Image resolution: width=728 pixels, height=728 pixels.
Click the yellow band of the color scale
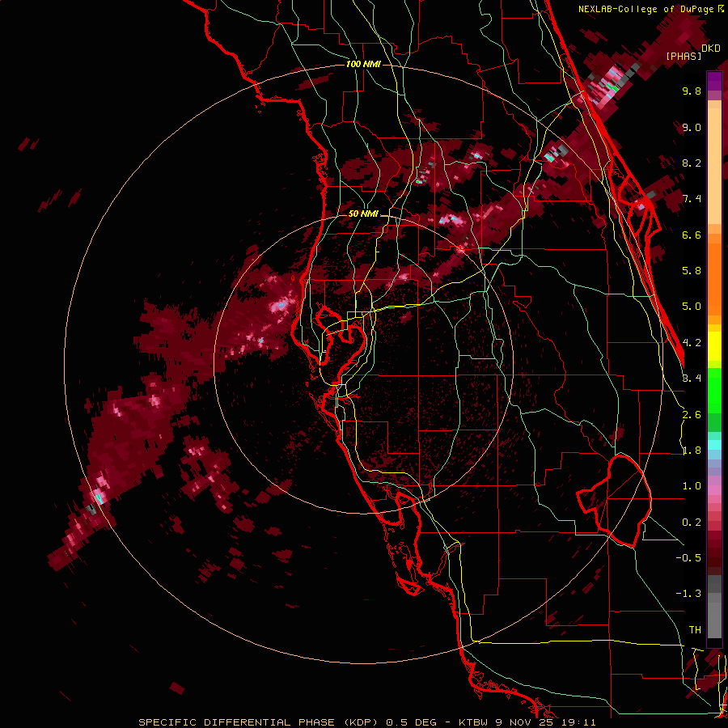click(x=714, y=346)
